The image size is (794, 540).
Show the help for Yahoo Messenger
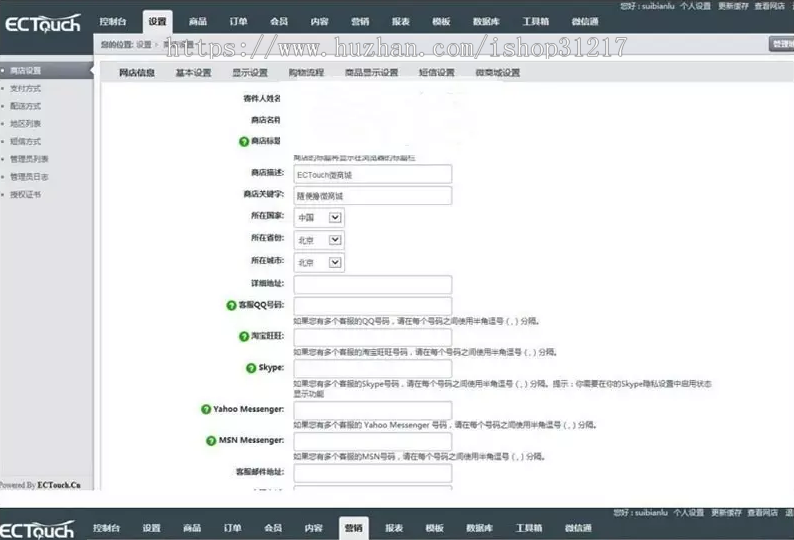pos(206,409)
